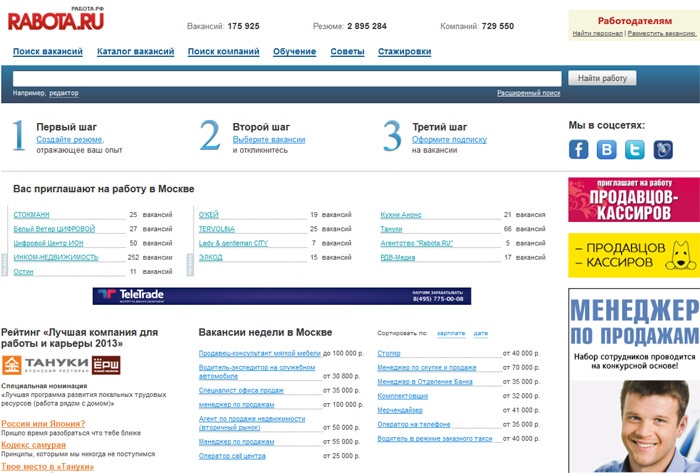This screenshot has height=473, width=700.
Task: Click the RABOTA.RU logo
Action: point(56,19)
